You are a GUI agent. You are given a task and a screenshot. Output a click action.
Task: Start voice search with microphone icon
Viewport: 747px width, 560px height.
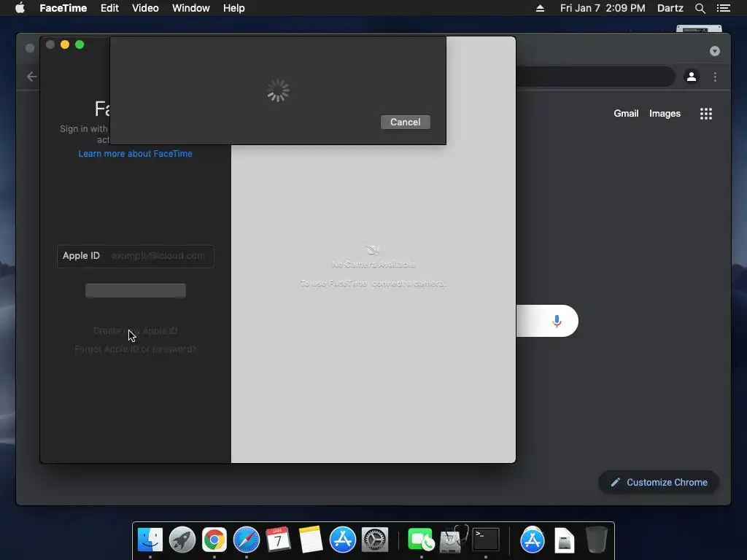(x=557, y=321)
